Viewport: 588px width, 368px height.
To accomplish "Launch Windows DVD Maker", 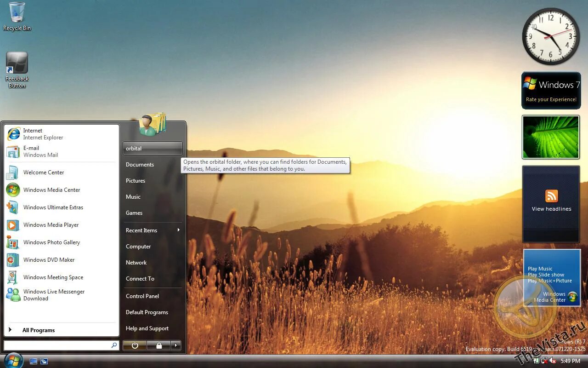I will (62, 260).
